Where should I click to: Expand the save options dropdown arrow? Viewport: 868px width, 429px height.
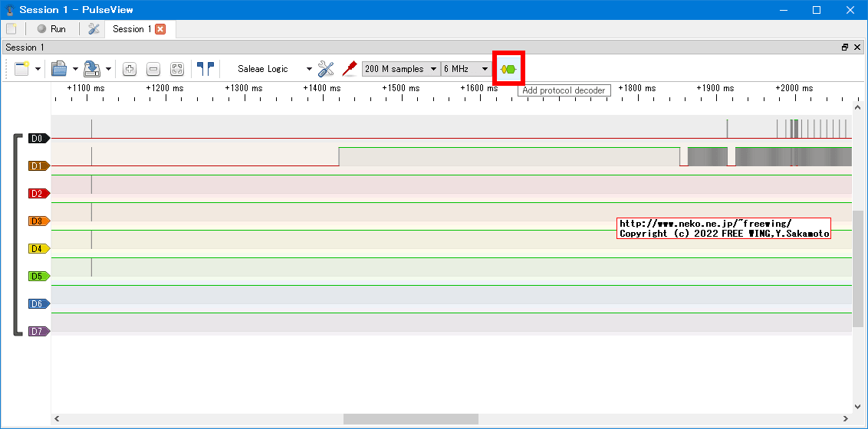click(108, 69)
